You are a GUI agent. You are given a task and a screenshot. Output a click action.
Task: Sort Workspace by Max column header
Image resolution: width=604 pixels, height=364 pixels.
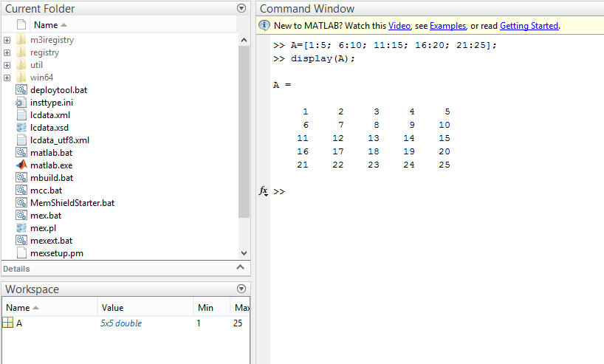pyautogui.click(x=241, y=308)
